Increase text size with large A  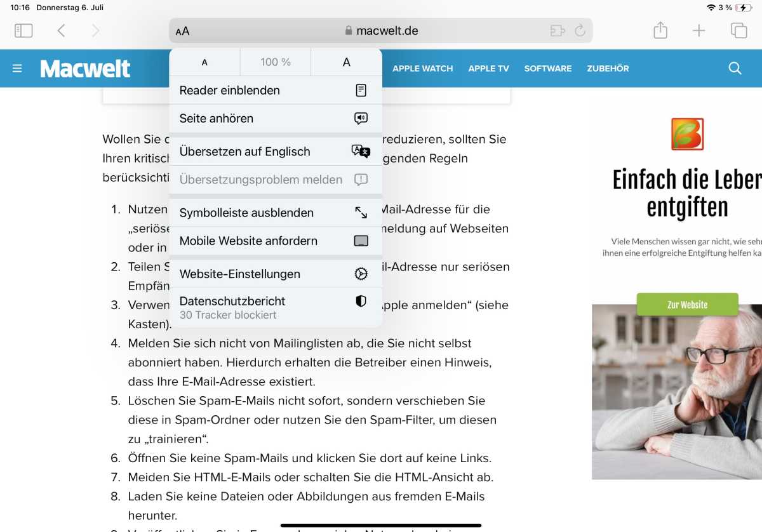coord(346,62)
